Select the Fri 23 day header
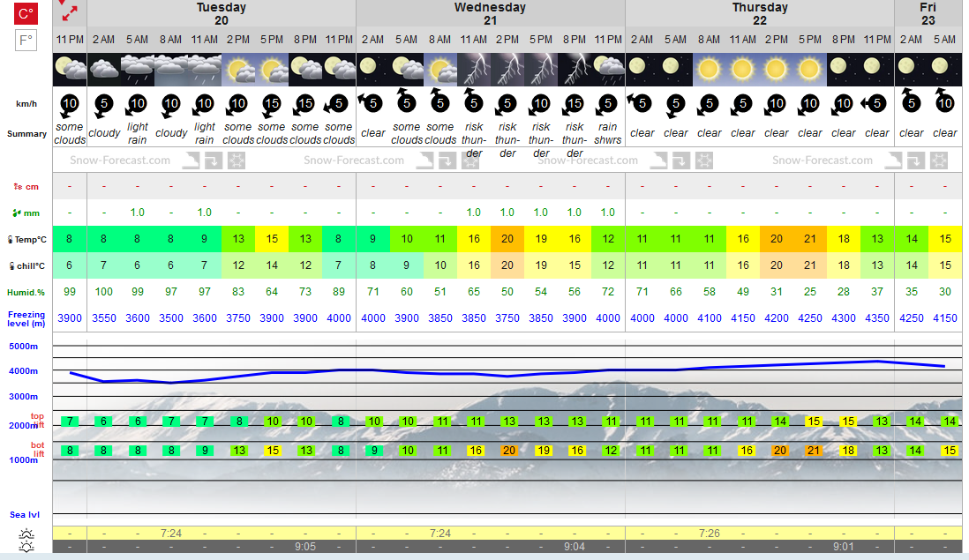The height and width of the screenshot is (560, 969). (928, 13)
